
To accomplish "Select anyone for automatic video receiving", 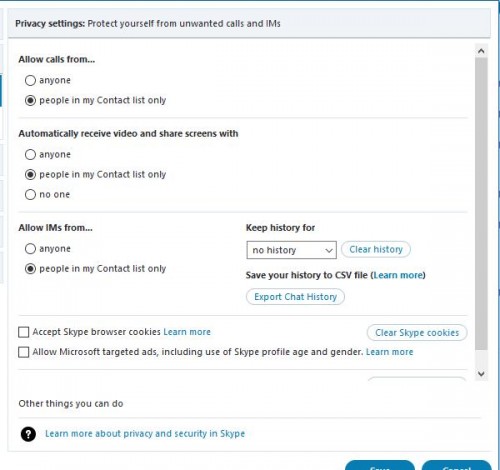I will pos(30,154).
